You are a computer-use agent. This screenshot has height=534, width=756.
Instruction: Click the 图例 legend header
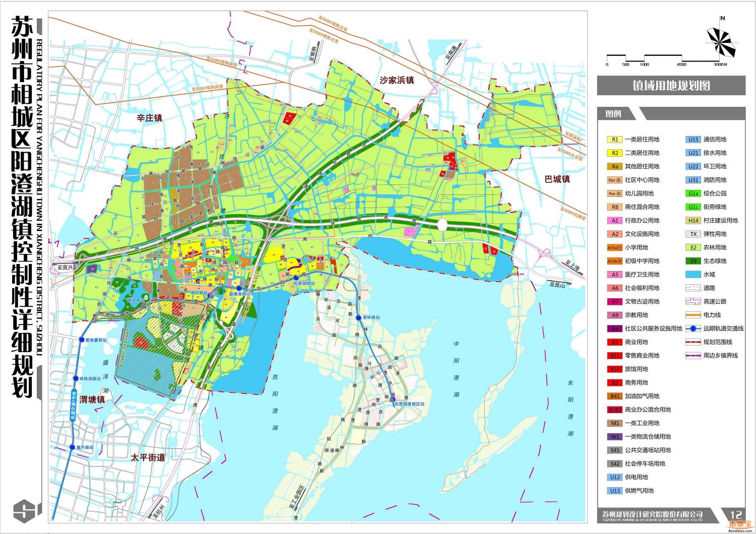(x=613, y=114)
